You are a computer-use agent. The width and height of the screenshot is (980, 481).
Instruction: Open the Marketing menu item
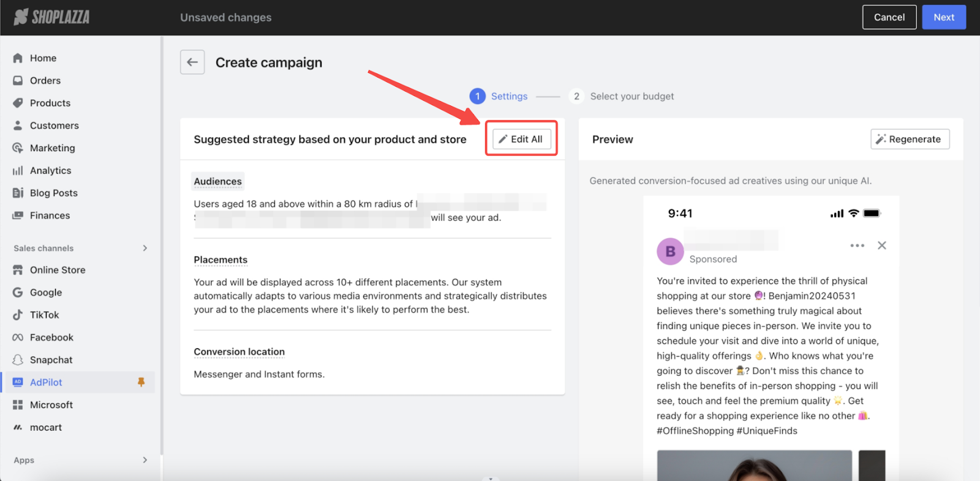click(x=52, y=148)
